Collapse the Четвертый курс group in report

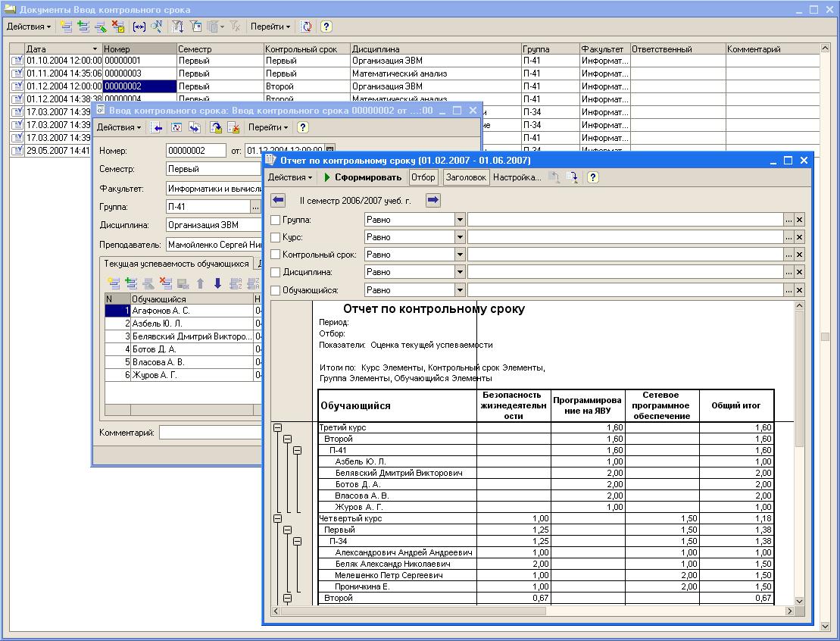pyautogui.click(x=277, y=518)
